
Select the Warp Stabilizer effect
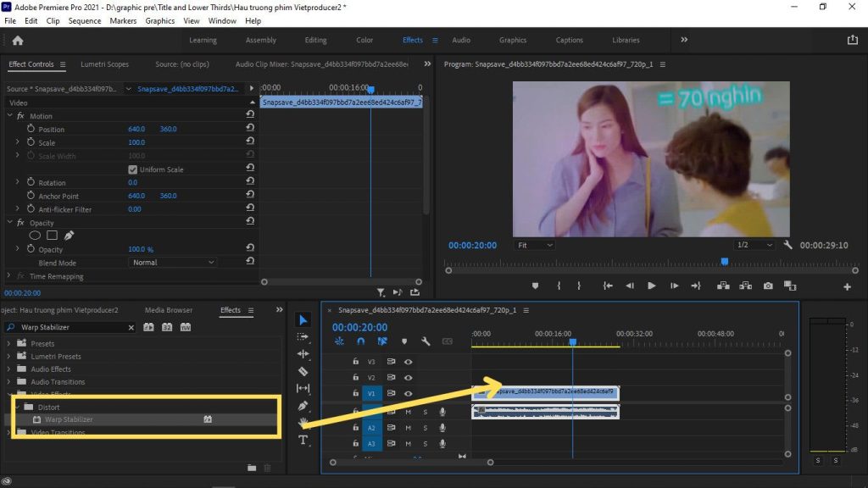(x=69, y=419)
